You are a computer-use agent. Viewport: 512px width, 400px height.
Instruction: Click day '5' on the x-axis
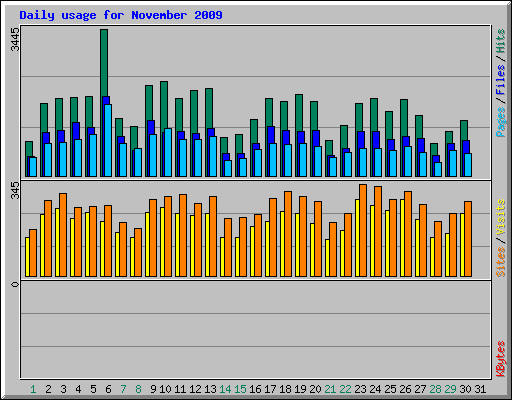coord(93,389)
